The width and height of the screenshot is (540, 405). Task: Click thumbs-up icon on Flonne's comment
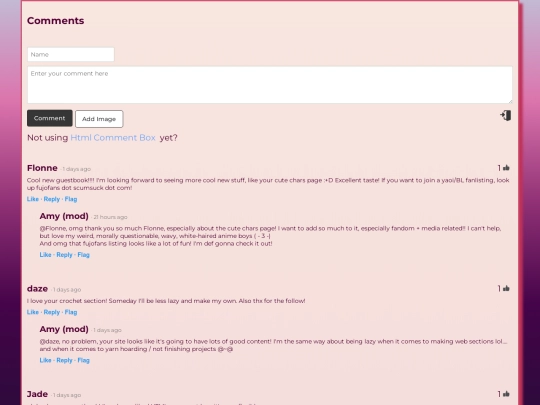pyautogui.click(x=506, y=168)
